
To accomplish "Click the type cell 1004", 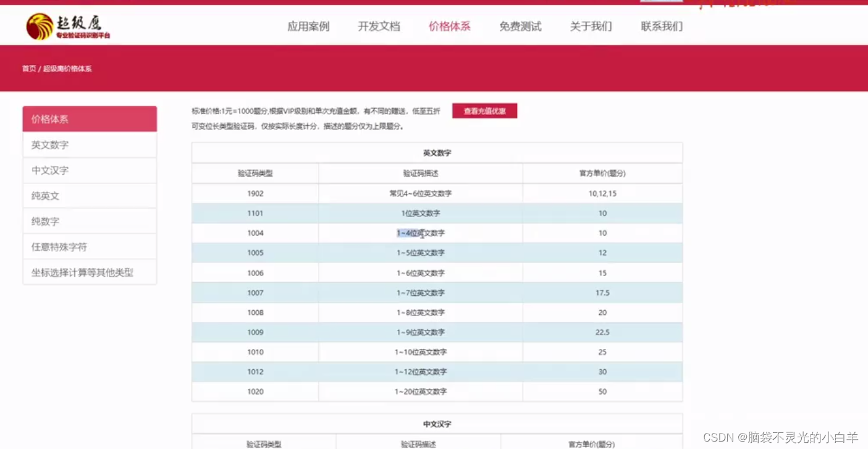I will tap(255, 233).
